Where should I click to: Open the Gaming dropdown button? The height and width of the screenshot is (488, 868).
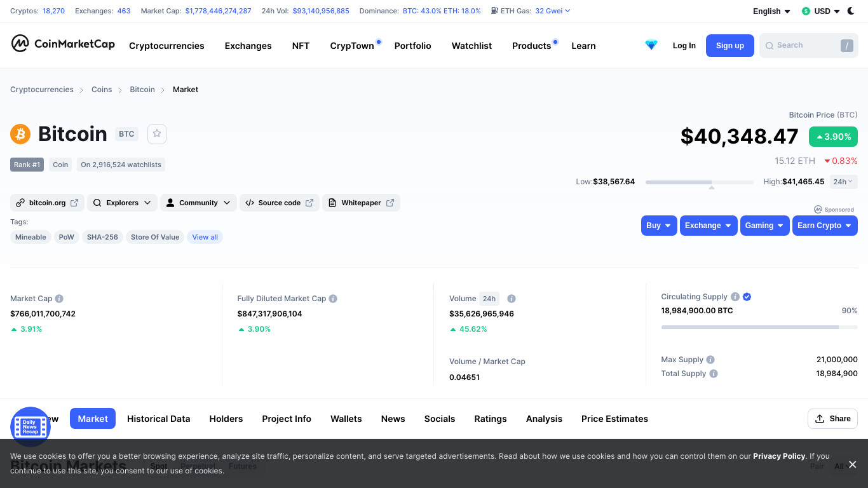pyautogui.click(x=764, y=226)
